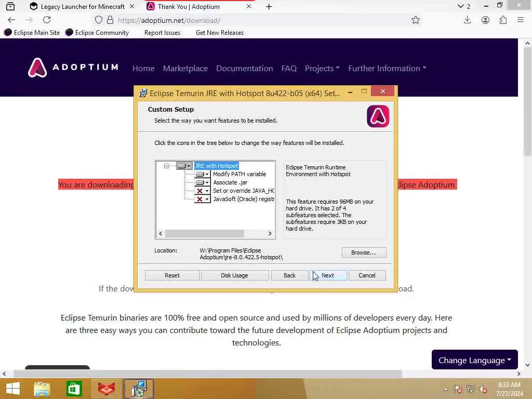
Task: Open the extensions puzzle icon
Action: 503,20
